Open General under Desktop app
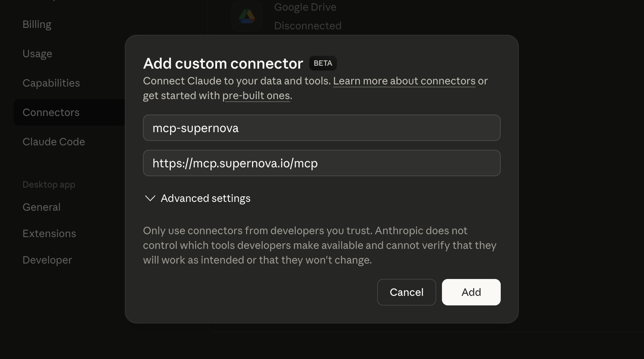Screen dimensions: 644x359 click(42, 207)
